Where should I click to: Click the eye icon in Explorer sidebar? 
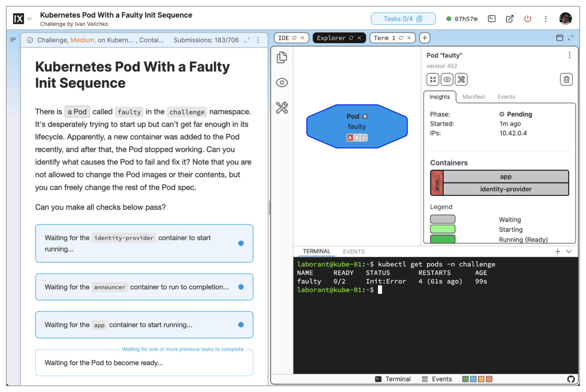coord(282,82)
